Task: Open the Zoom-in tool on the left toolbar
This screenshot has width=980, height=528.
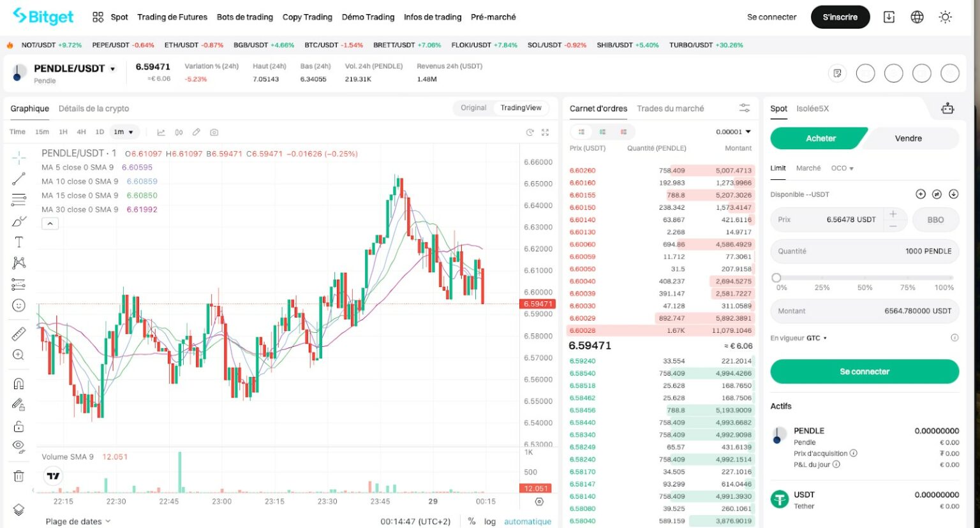Action: (x=18, y=355)
